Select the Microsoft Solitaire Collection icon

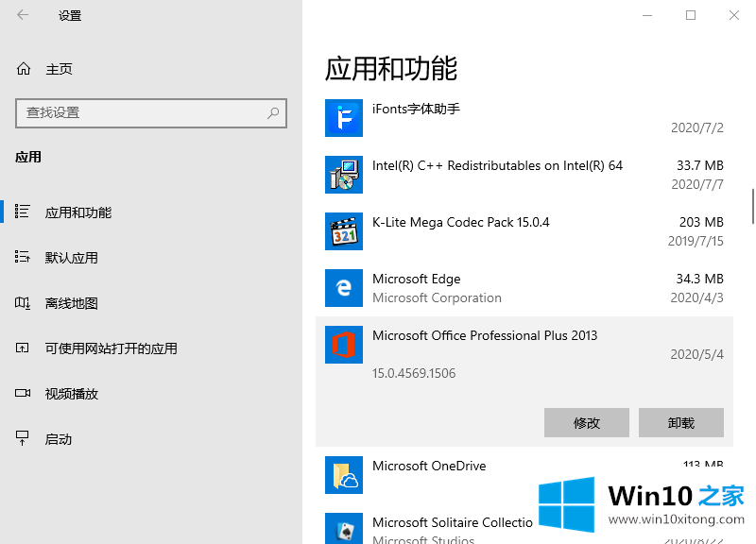tap(344, 529)
